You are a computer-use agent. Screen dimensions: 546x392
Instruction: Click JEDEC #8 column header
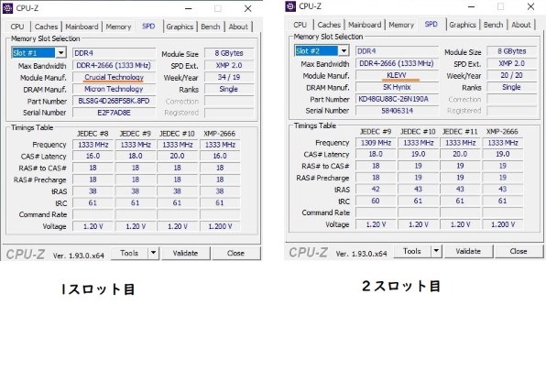[93, 134]
